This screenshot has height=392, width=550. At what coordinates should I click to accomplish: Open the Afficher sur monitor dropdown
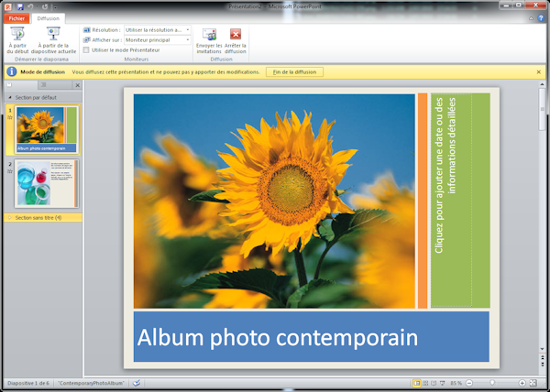[158, 39]
